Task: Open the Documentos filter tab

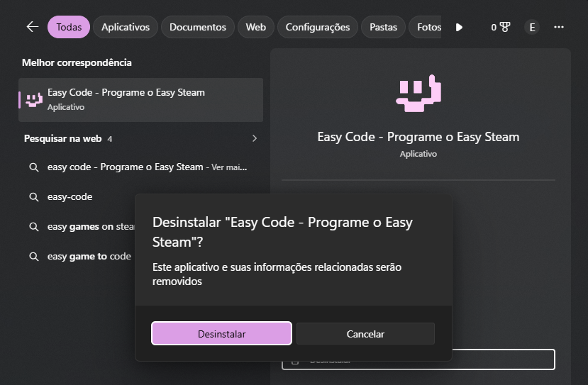Action: pos(198,27)
